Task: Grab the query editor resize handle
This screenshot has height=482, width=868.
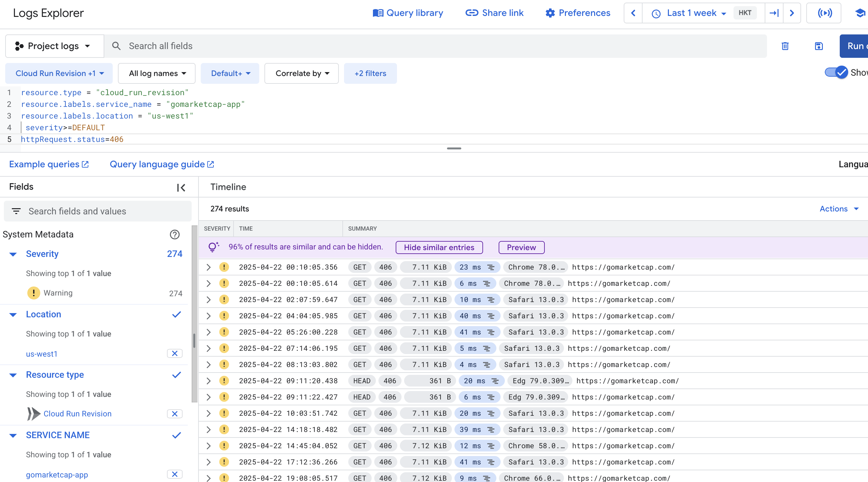Action: [454, 148]
